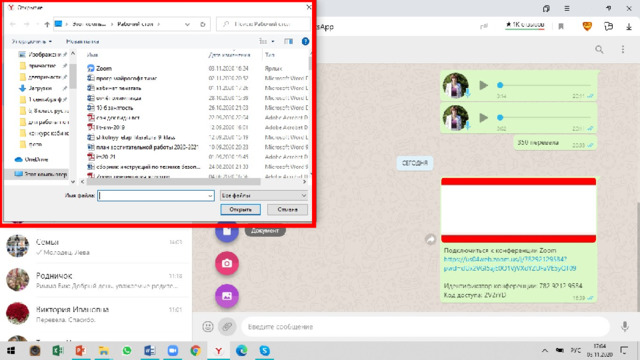Expand the address bar history dropdown
640x360 pixels.
tap(187, 24)
